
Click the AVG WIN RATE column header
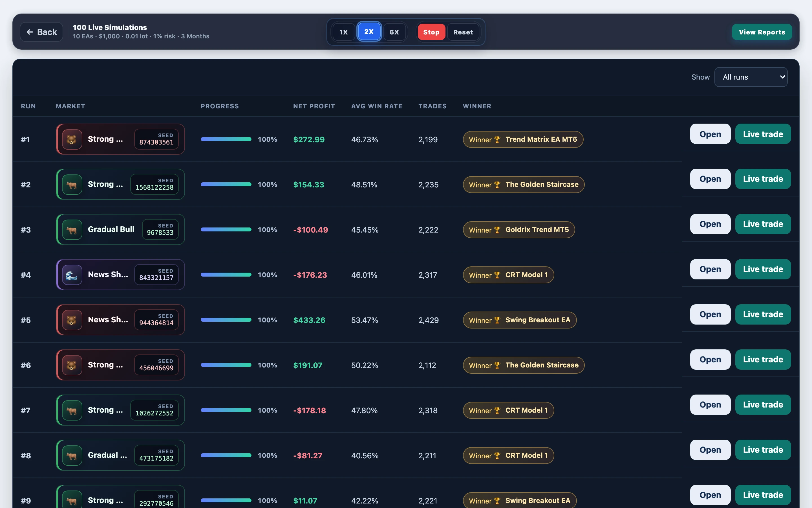pos(376,106)
